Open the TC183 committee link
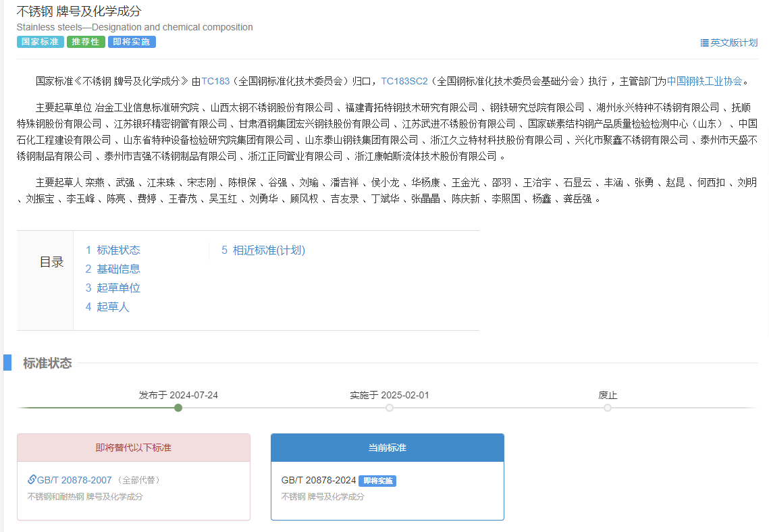Viewport: 769px width, 532px height. [215, 81]
